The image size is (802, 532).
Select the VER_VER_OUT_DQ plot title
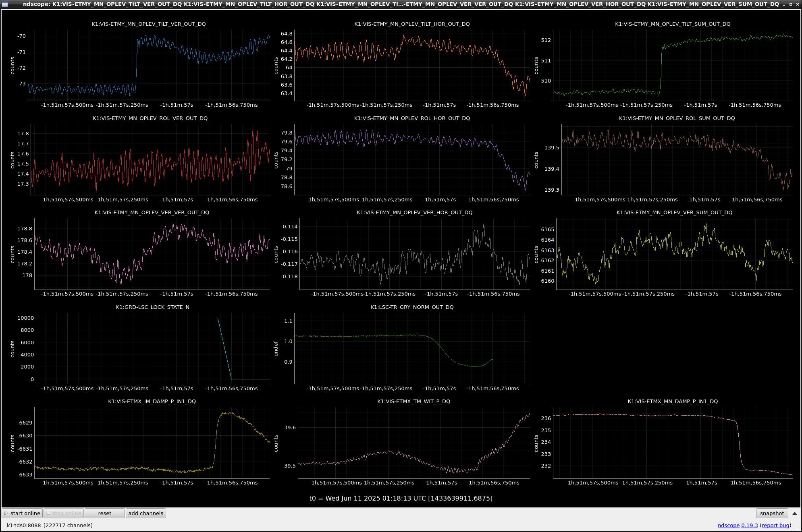[x=152, y=213]
